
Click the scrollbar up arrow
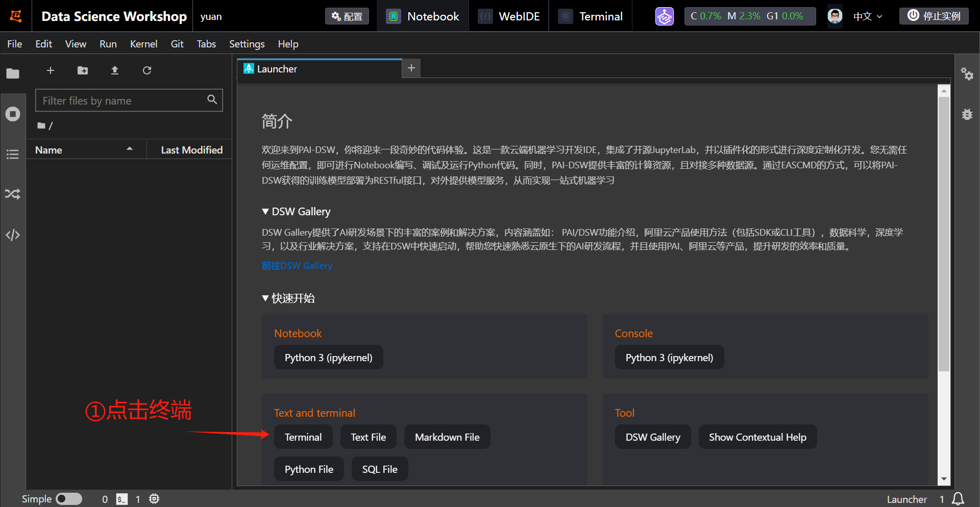click(944, 91)
